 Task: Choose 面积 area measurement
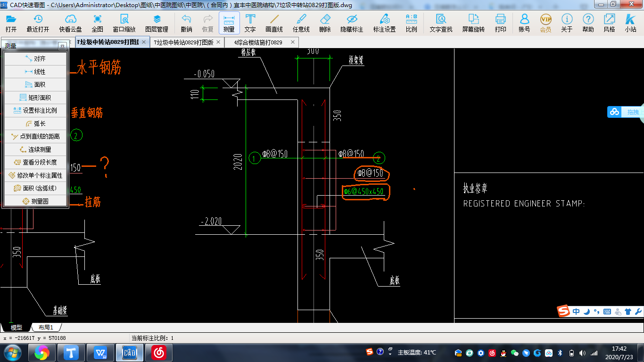(x=35, y=84)
